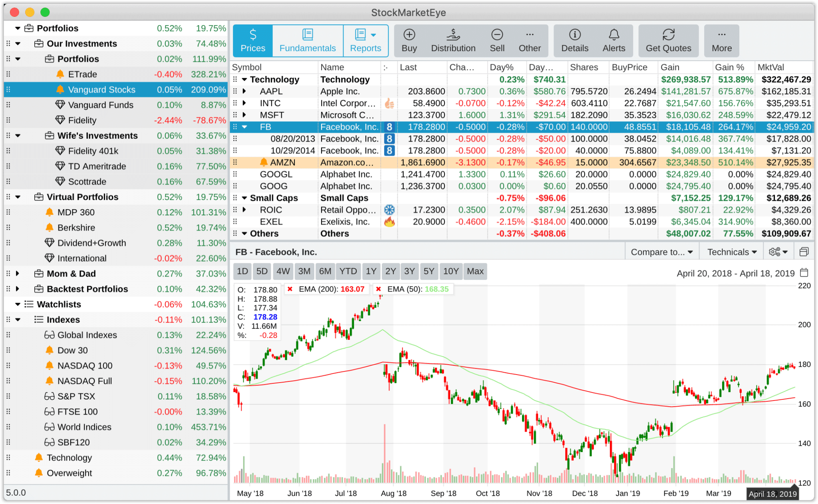Select the 1Y chart timeframe
818x504 pixels.
point(371,271)
